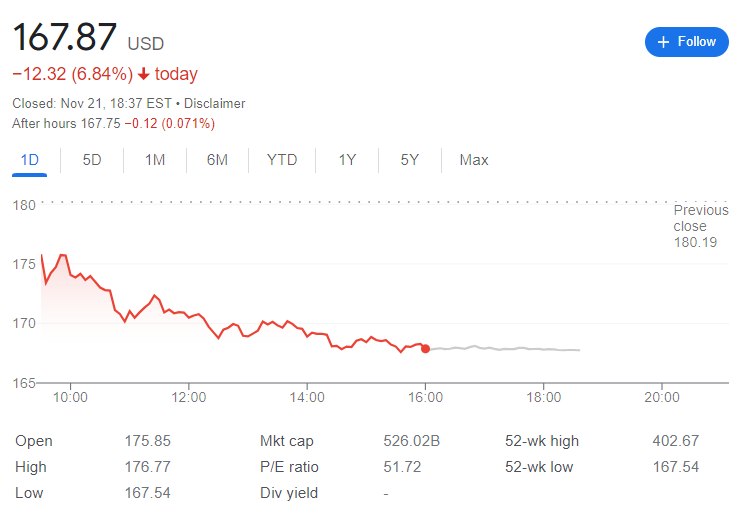Click the red down arrow beside today
754x522 pixels.
point(144,74)
